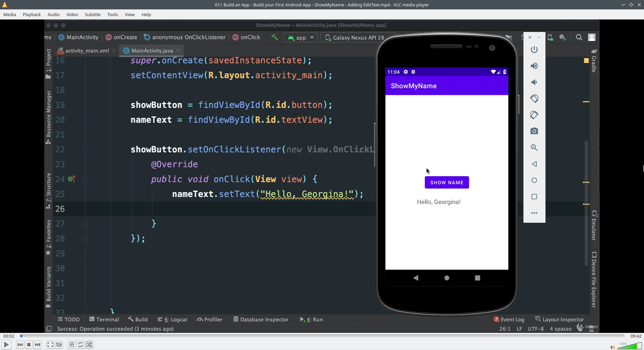644x350 pixels.
Task: Toggle VLC fullscreen video mode
Action: point(50,345)
